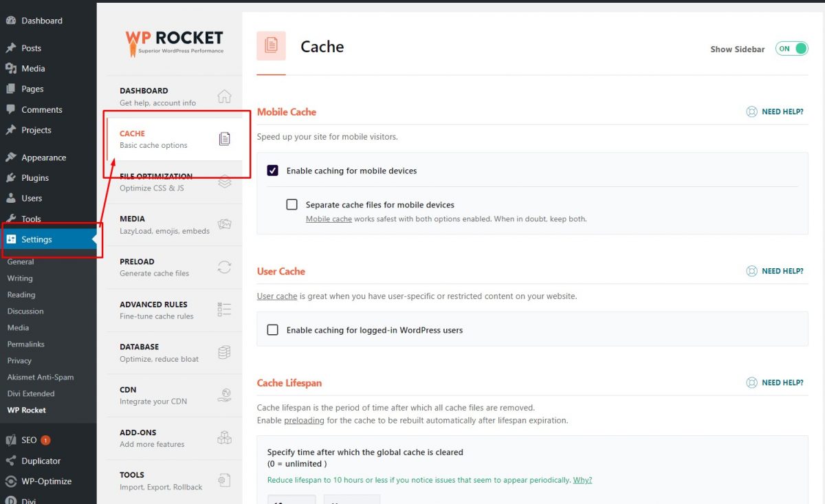
Task: Click the WordPress Media icon in admin sidebar
Action: [11, 68]
